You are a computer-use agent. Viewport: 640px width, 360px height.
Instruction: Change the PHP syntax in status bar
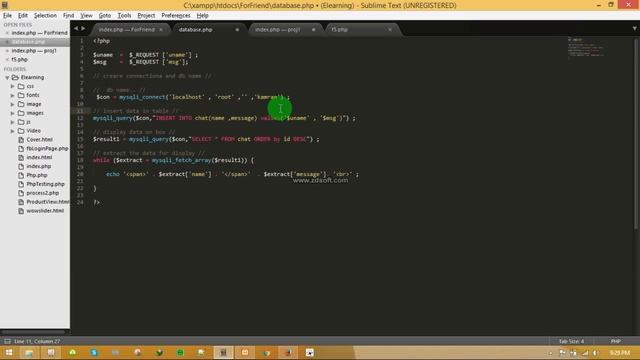[616, 341]
